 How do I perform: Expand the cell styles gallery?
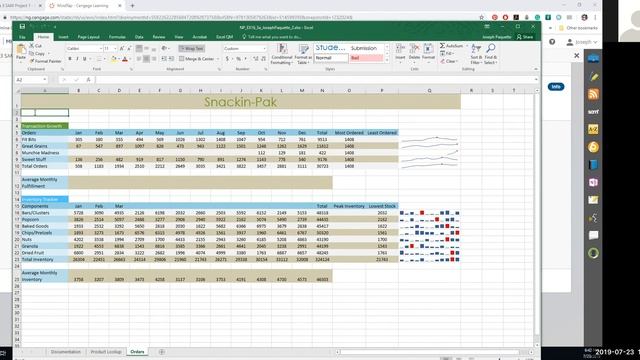coord(387,60)
